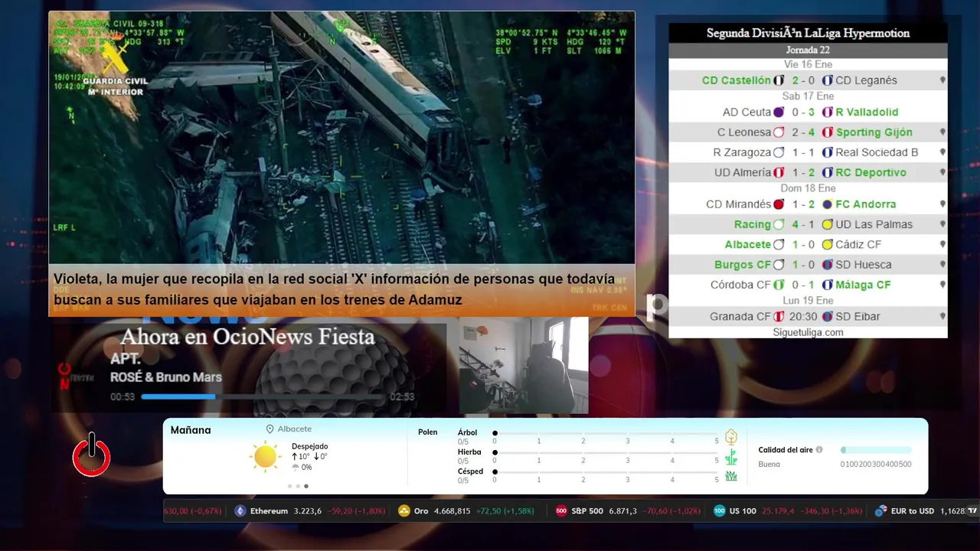Click the air quality index bar

(876, 450)
